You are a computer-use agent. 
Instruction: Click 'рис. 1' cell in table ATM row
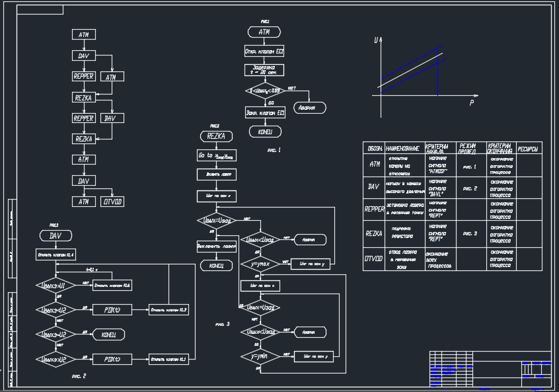click(x=471, y=165)
